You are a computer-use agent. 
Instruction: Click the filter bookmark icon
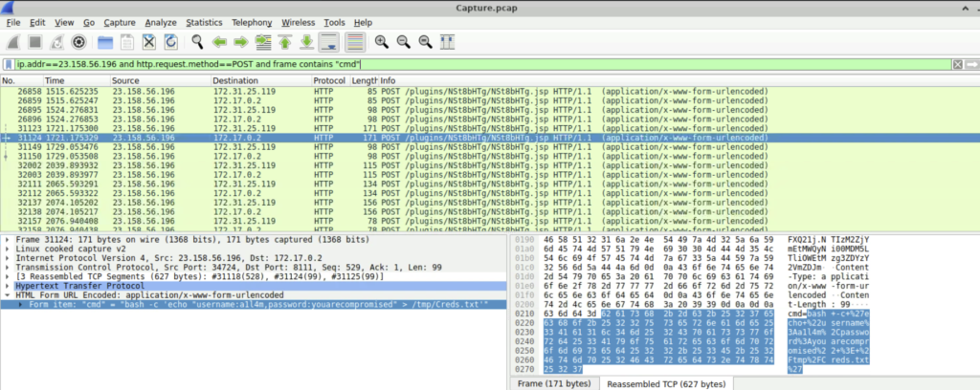[x=9, y=63]
